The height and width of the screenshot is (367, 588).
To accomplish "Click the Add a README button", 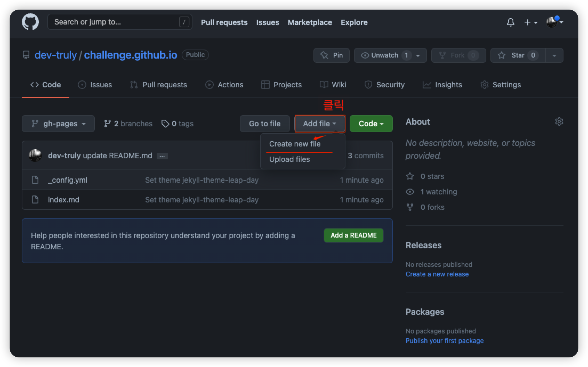I will [x=353, y=235].
